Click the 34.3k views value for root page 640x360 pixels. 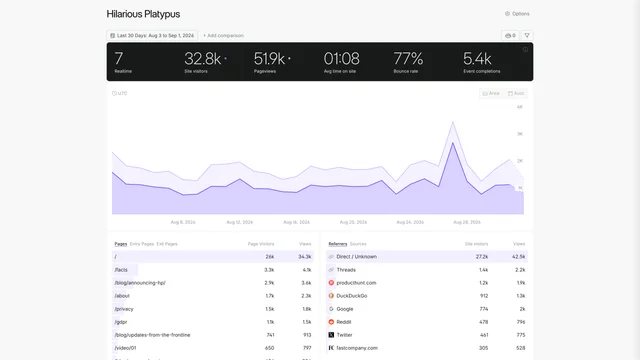coord(304,257)
